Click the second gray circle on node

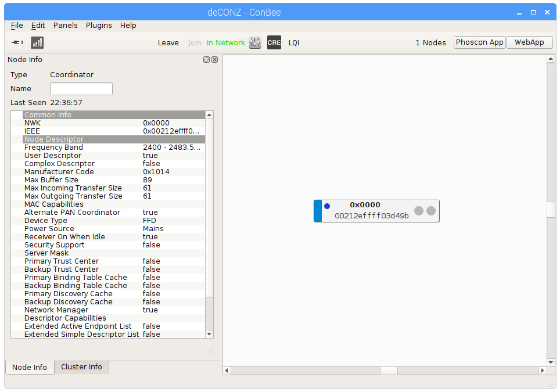point(431,211)
